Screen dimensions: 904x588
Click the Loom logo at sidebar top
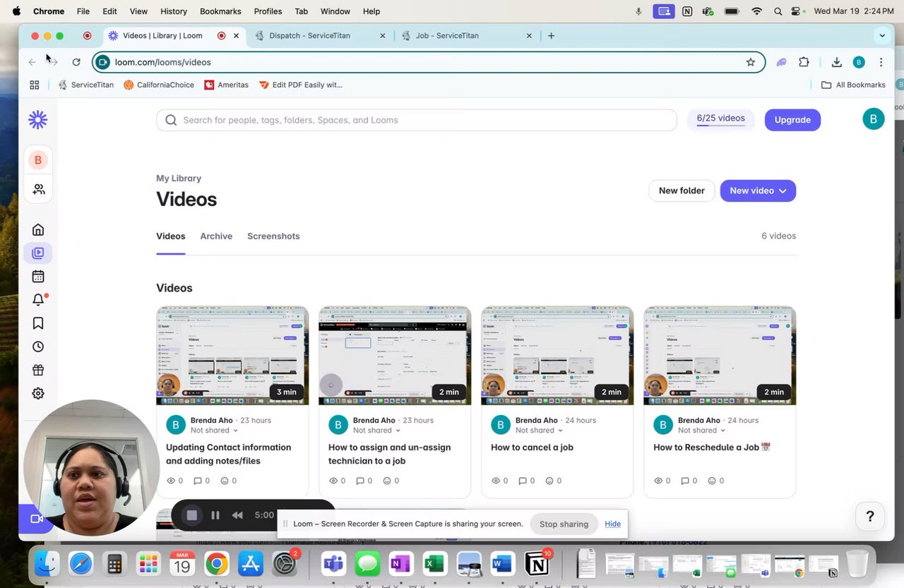[x=37, y=120]
